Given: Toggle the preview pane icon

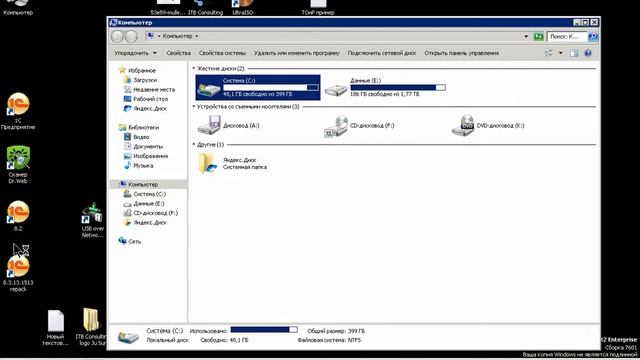Looking at the screenshot, I should coord(574,53).
